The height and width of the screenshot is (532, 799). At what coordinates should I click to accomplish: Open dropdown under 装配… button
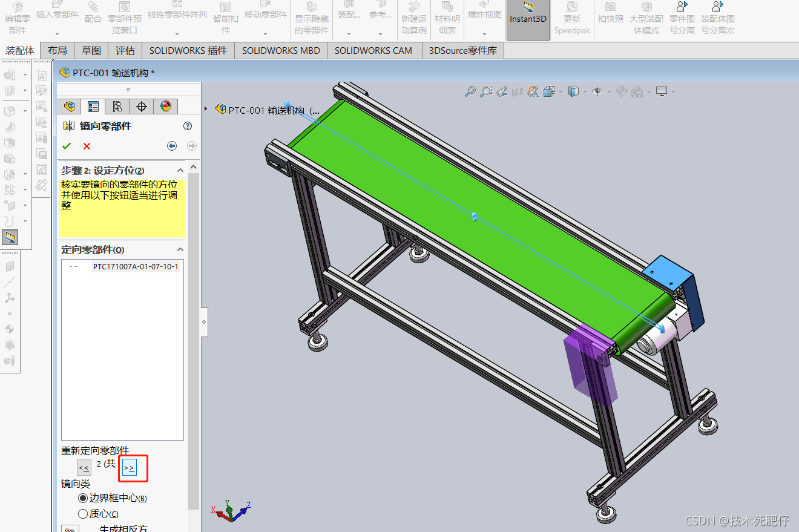pyautogui.click(x=349, y=34)
